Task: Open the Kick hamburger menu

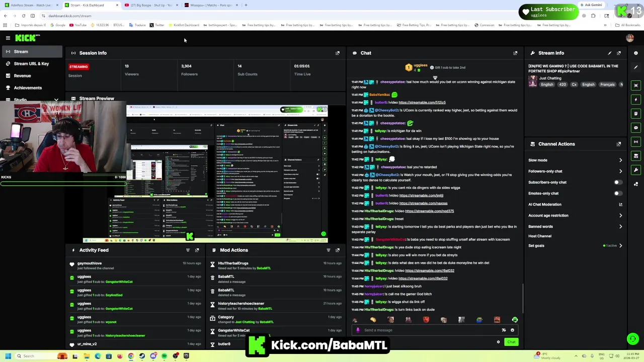Action: pos(8,38)
